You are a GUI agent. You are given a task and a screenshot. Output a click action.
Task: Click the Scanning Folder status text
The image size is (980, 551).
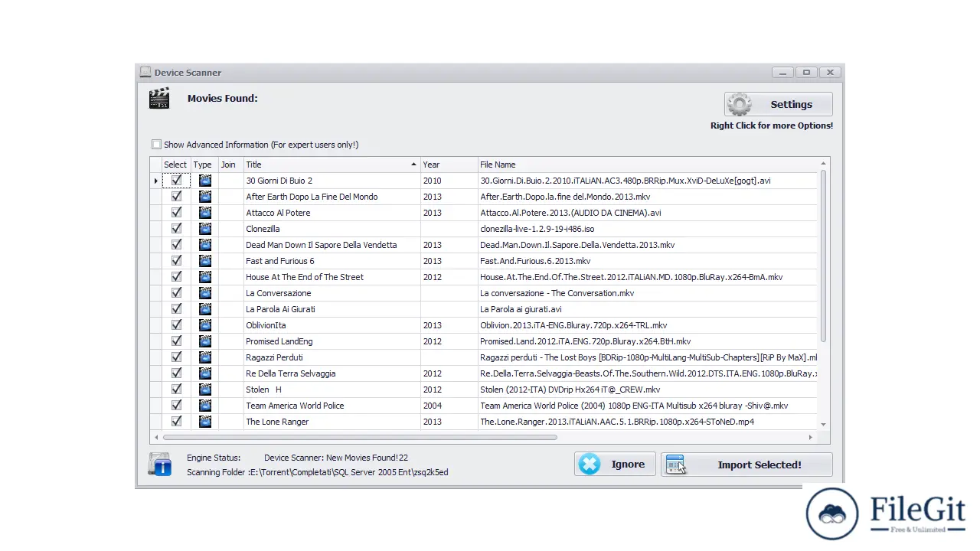click(318, 472)
